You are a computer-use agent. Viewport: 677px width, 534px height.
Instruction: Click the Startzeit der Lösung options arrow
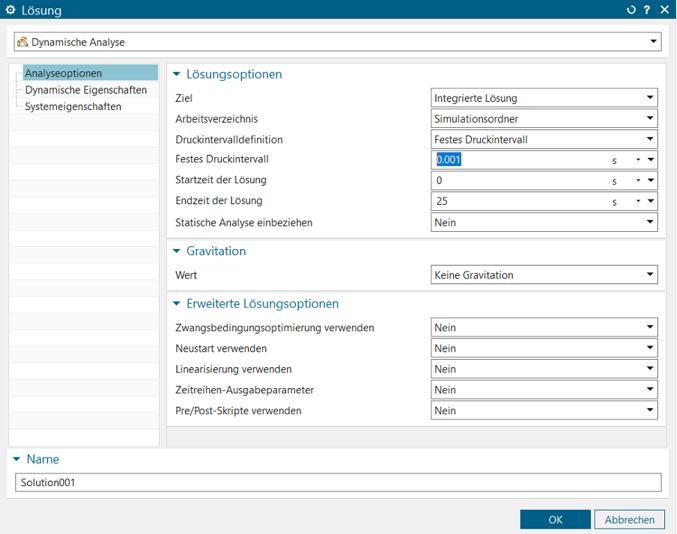coord(651,181)
